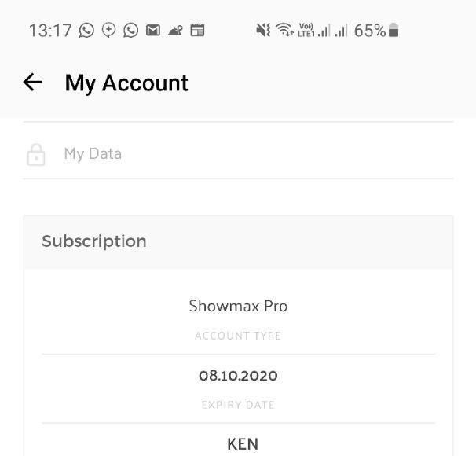Screen dimensions: 476x456
Task: Select the Showmax Pro account type
Action: click(238, 306)
